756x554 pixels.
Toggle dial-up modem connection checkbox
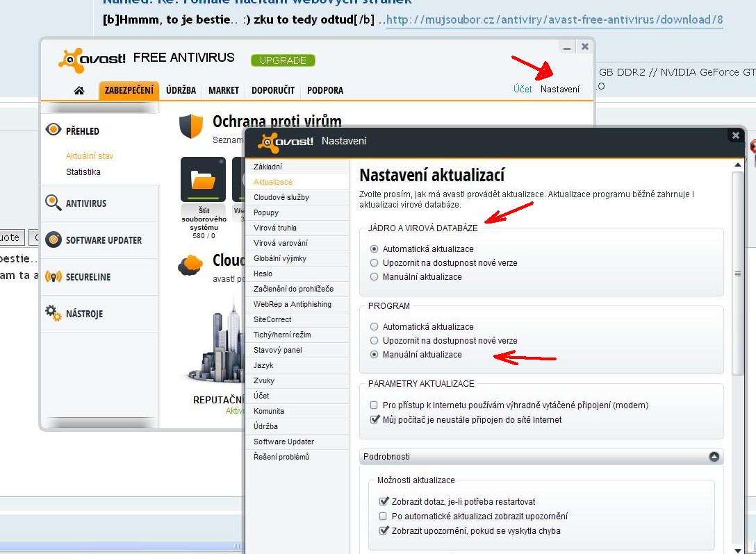pyautogui.click(x=374, y=405)
